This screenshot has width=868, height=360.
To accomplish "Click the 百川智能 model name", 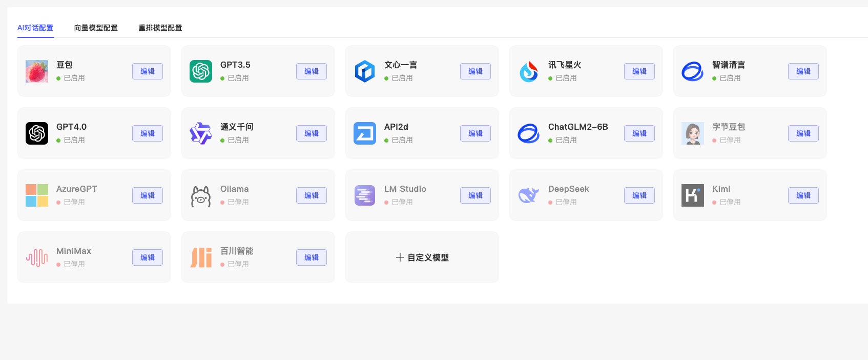I will click(237, 251).
